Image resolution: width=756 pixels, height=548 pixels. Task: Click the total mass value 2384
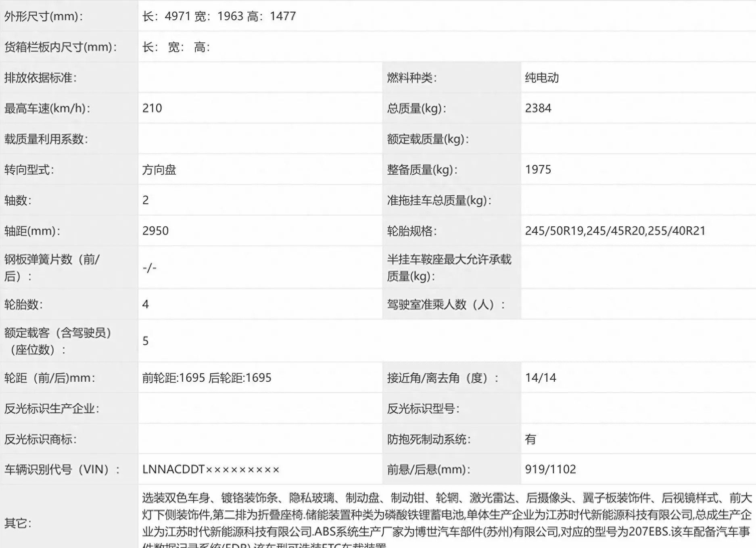pos(538,108)
